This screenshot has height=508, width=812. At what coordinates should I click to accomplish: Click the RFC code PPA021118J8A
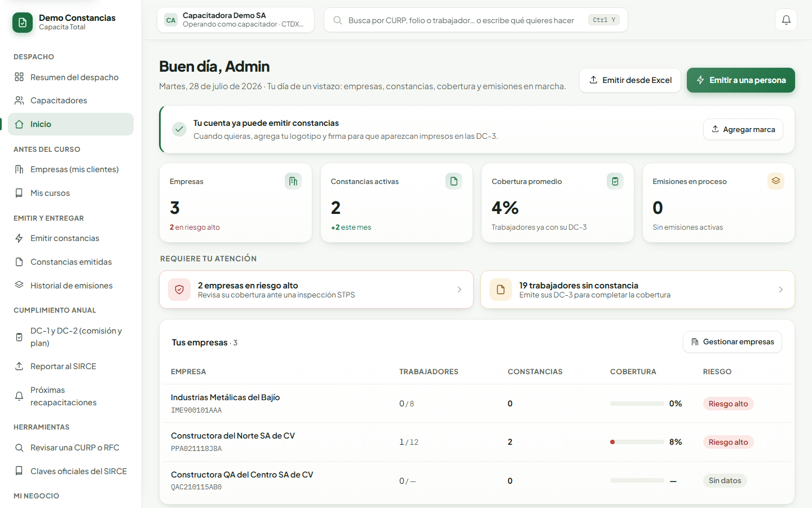pyautogui.click(x=196, y=449)
